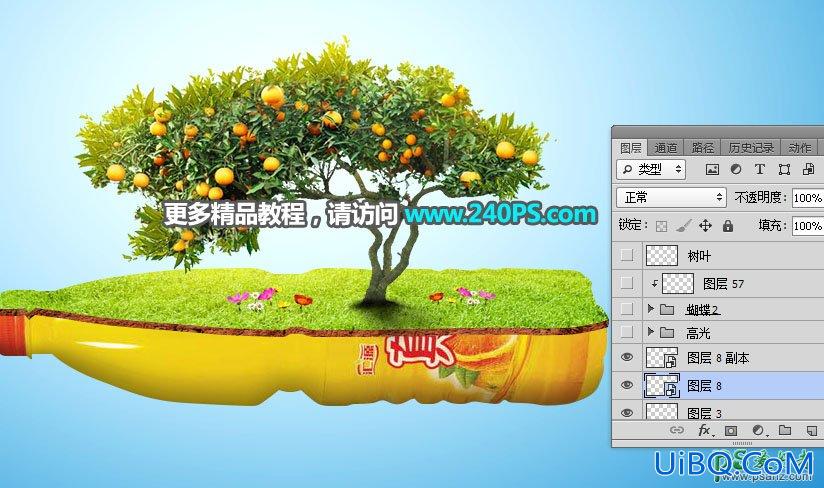824x488 pixels.
Task: Show the 图层 57 layer visibility
Action: pyautogui.click(x=626, y=283)
